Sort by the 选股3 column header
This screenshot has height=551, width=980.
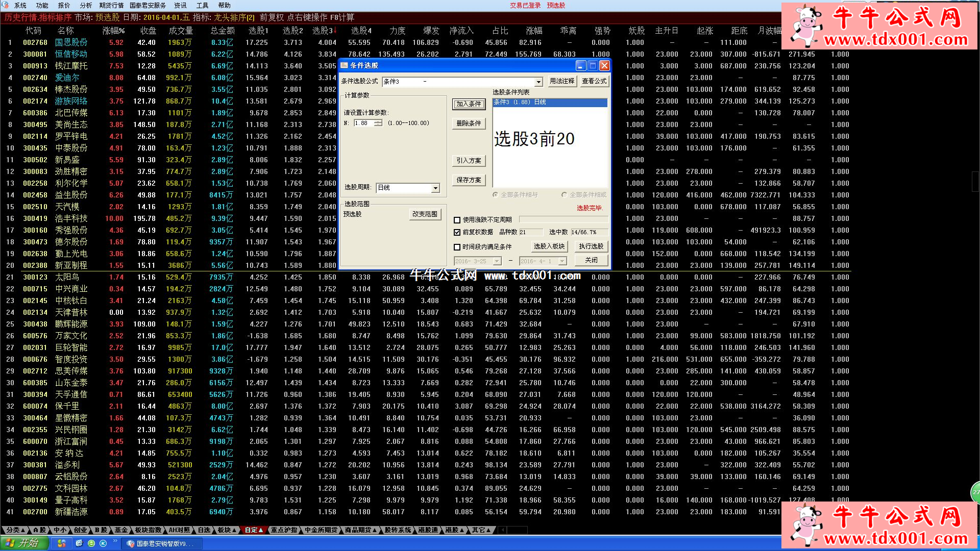tap(325, 31)
